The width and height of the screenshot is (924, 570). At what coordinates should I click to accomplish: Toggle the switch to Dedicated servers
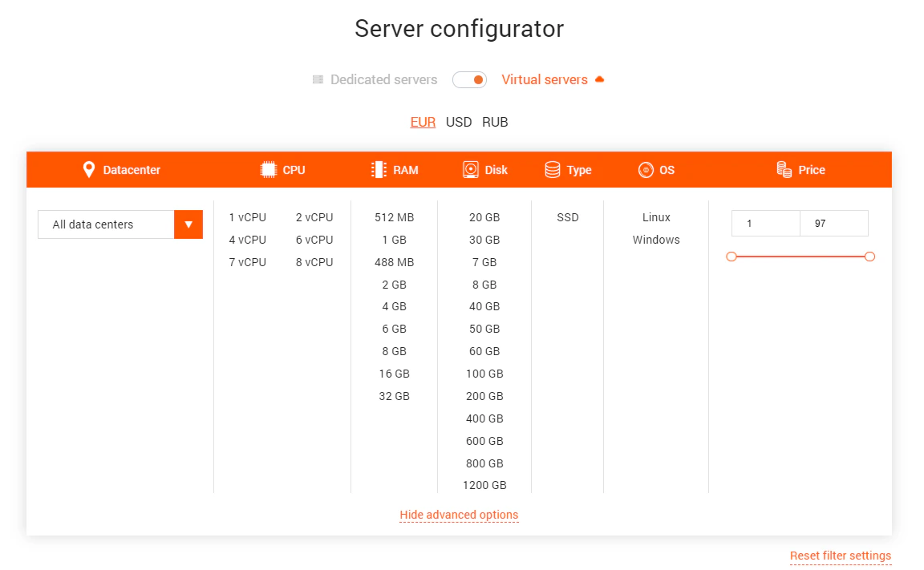(469, 79)
